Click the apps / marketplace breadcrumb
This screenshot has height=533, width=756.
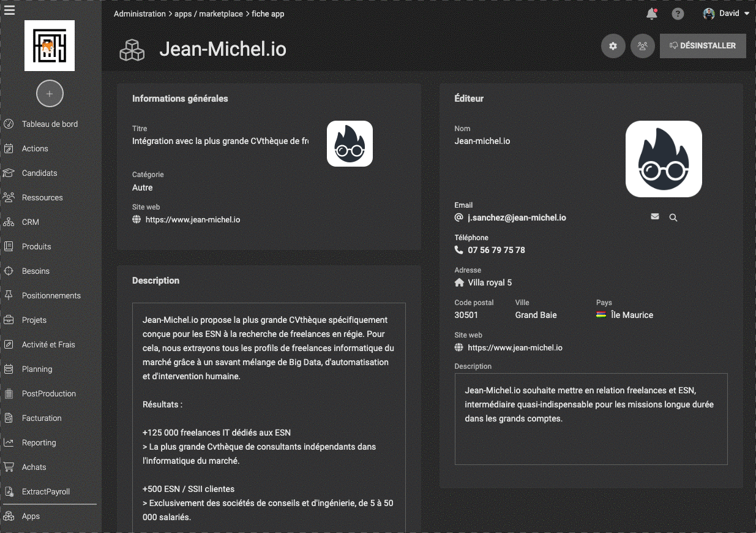(x=208, y=13)
